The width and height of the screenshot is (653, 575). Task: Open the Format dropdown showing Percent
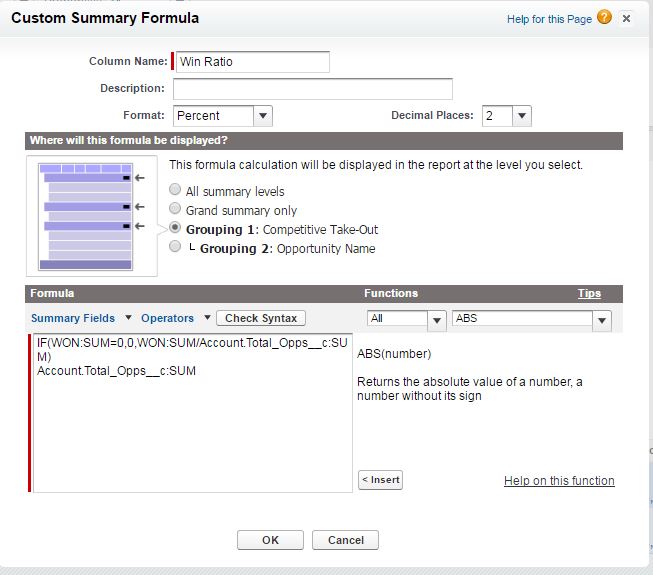[x=223, y=116]
